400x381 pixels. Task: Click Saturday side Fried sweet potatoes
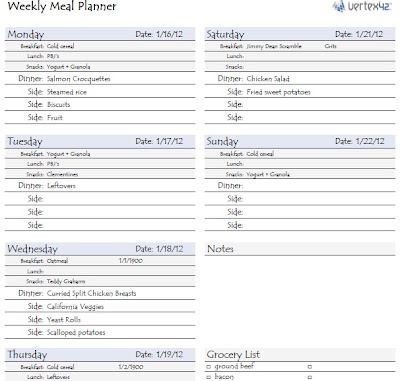click(x=278, y=92)
